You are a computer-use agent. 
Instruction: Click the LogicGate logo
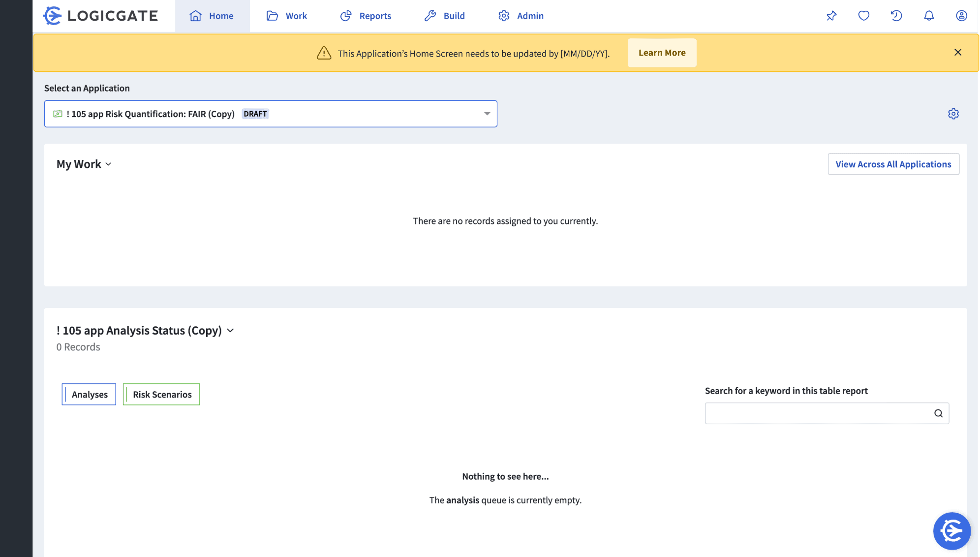[101, 16]
